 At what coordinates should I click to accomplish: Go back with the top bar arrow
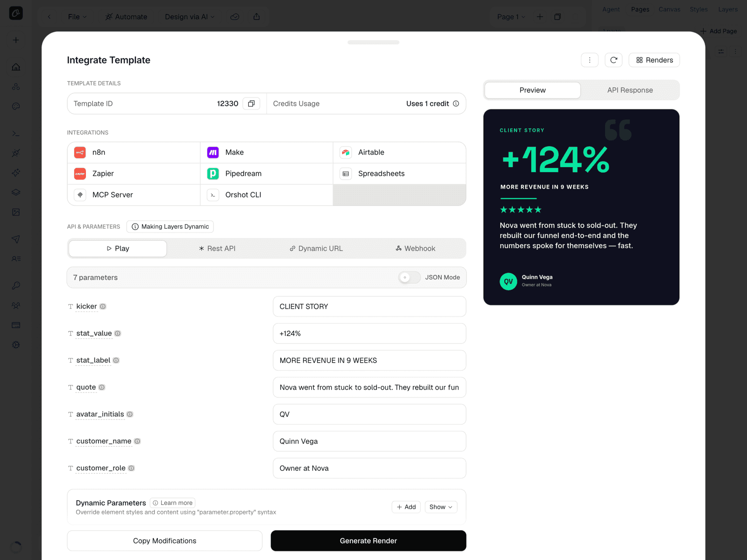pos(49,17)
